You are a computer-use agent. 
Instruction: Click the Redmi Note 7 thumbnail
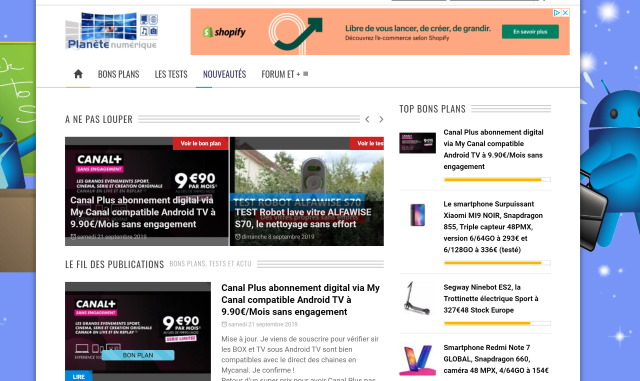point(418,360)
